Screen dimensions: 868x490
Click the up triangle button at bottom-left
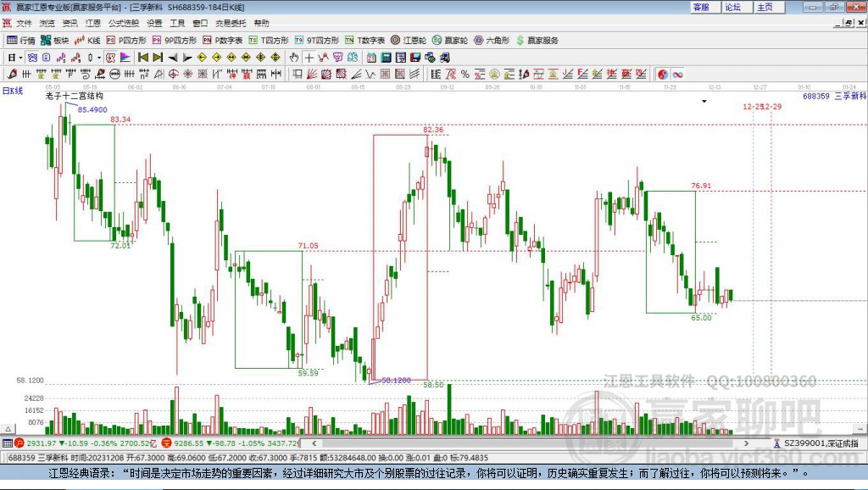pyautogui.click(x=8, y=429)
